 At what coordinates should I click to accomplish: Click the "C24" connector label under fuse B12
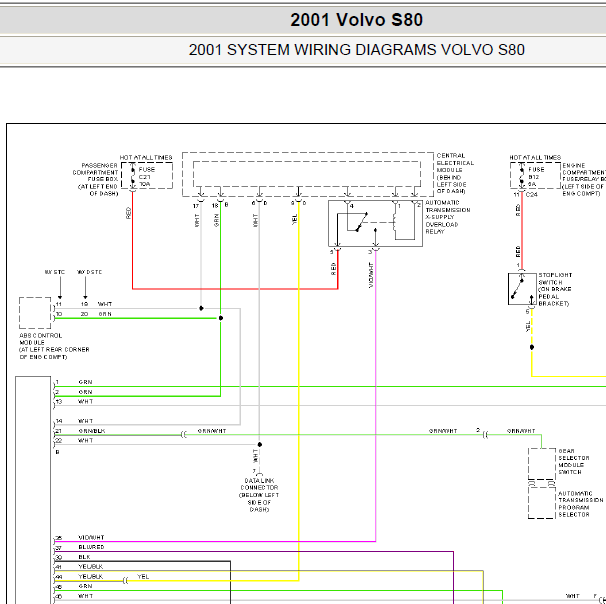tap(532, 195)
